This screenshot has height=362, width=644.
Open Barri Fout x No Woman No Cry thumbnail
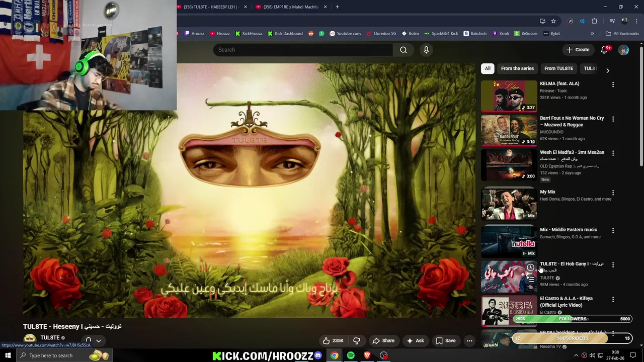point(509,130)
